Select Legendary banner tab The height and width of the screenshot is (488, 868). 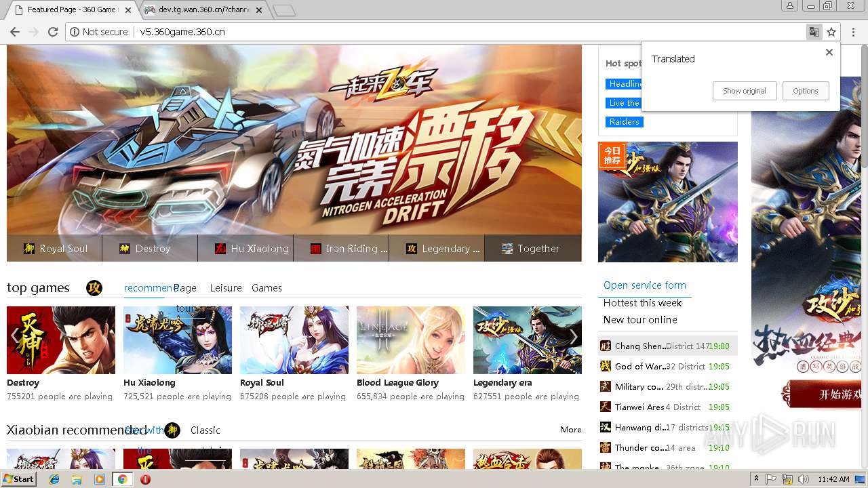(x=437, y=249)
